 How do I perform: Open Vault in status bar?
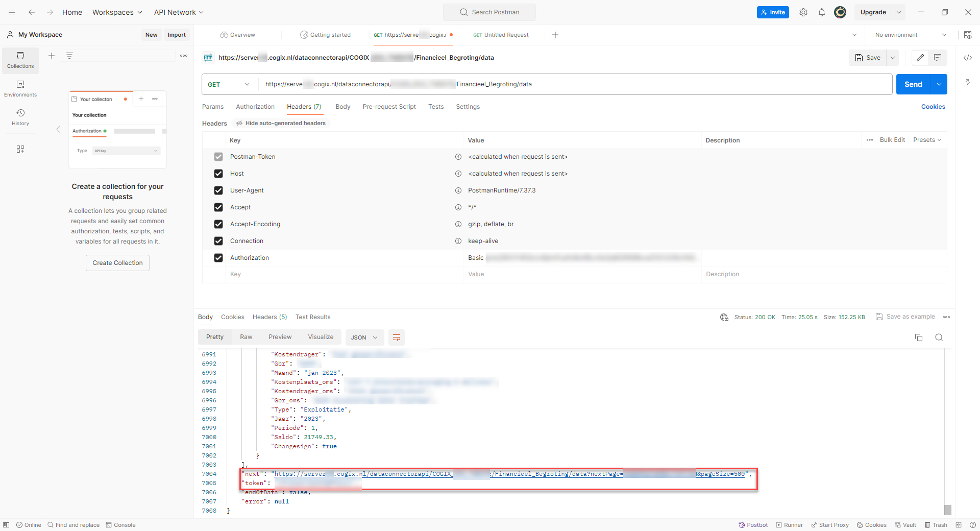coord(905,525)
